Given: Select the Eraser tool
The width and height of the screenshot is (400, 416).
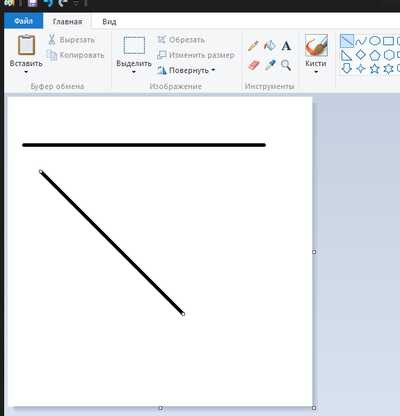Looking at the screenshot, I should tap(254, 65).
